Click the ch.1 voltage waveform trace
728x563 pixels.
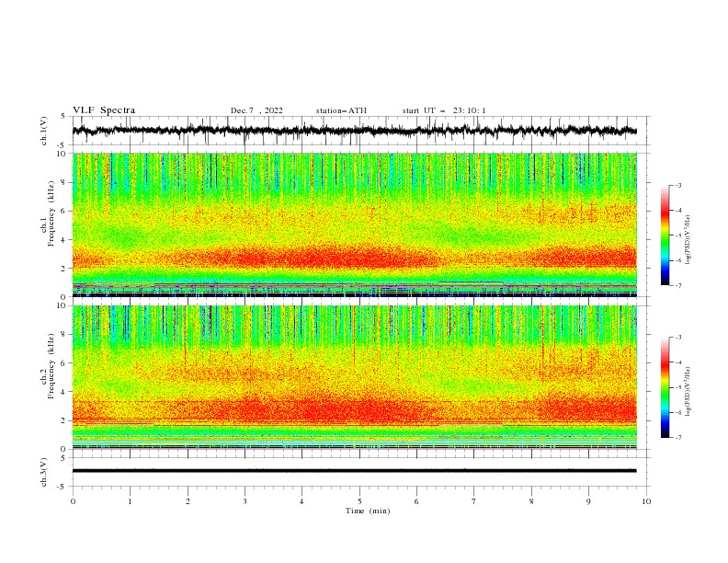click(355, 131)
